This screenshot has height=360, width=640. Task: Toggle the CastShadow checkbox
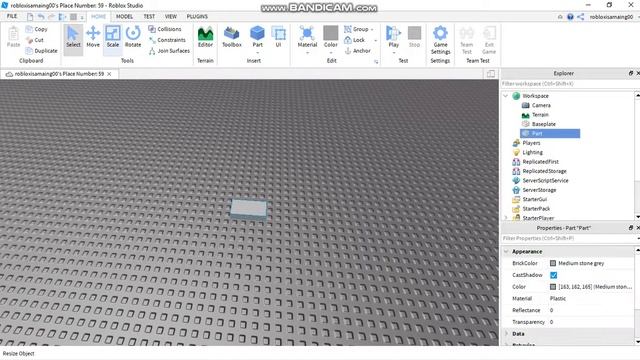coord(553,275)
